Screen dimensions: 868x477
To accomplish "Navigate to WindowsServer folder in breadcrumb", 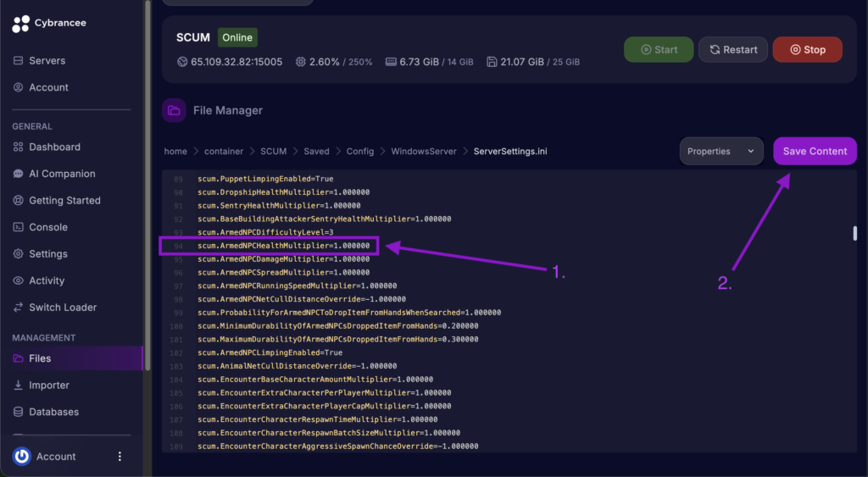I will pos(424,151).
